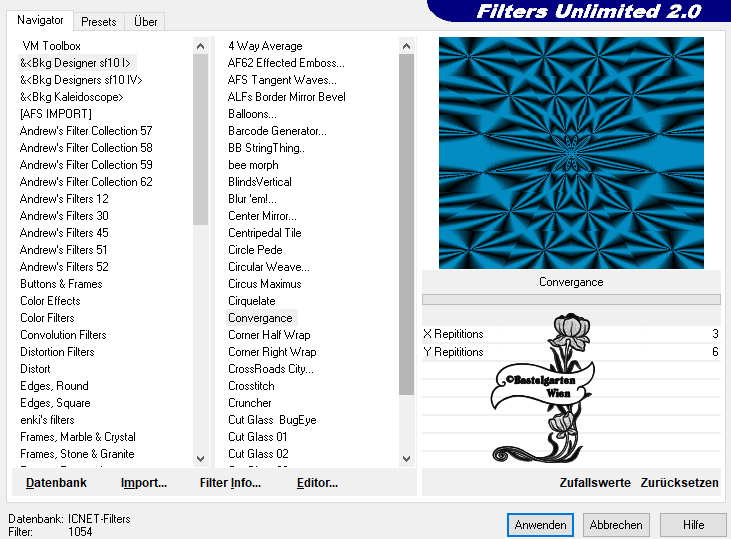Image resolution: width=731 pixels, height=539 pixels.
Task: Reset settings with Zurücksetzen
Action: tap(679, 483)
